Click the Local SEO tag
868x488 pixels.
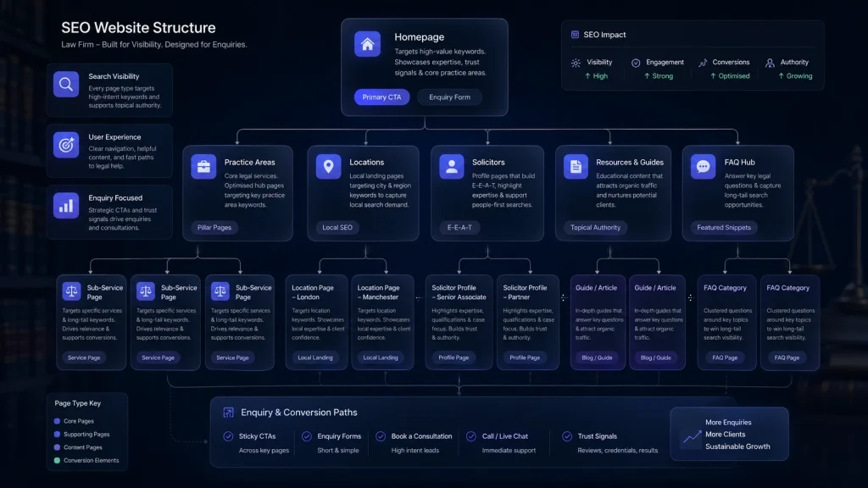click(x=337, y=227)
